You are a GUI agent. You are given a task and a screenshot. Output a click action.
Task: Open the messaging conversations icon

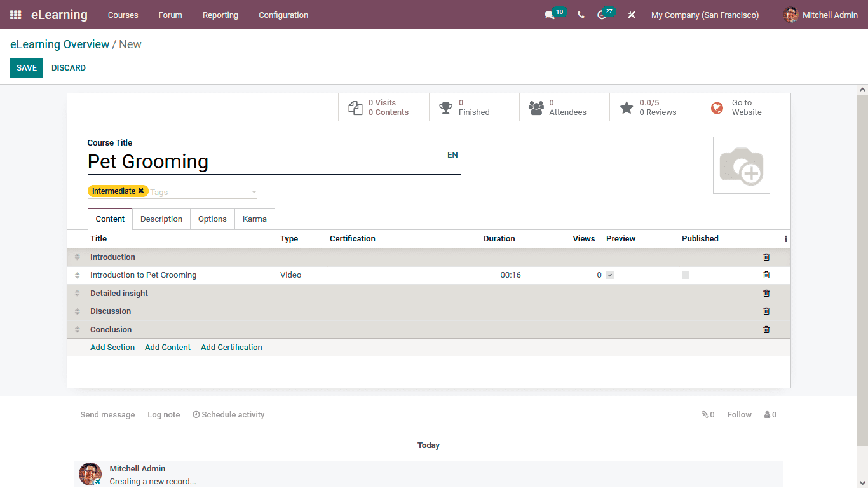[x=550, y=15]
